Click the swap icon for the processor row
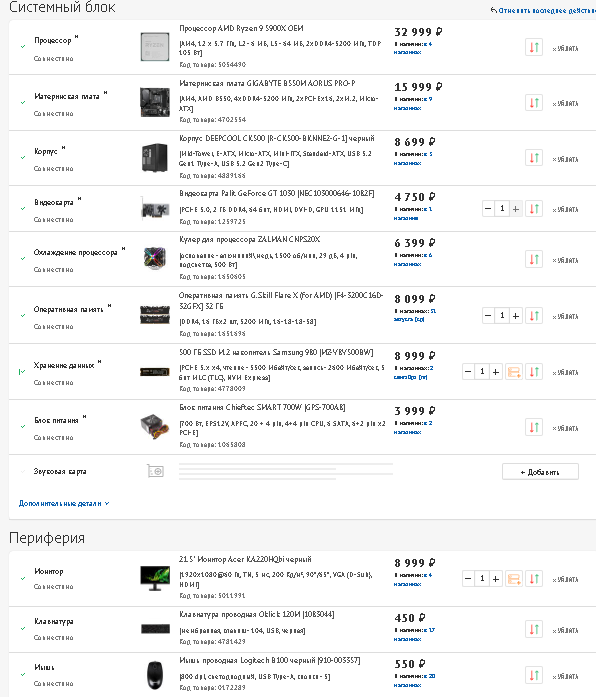Screen dimensions: 596x697 tap(534, 47)
